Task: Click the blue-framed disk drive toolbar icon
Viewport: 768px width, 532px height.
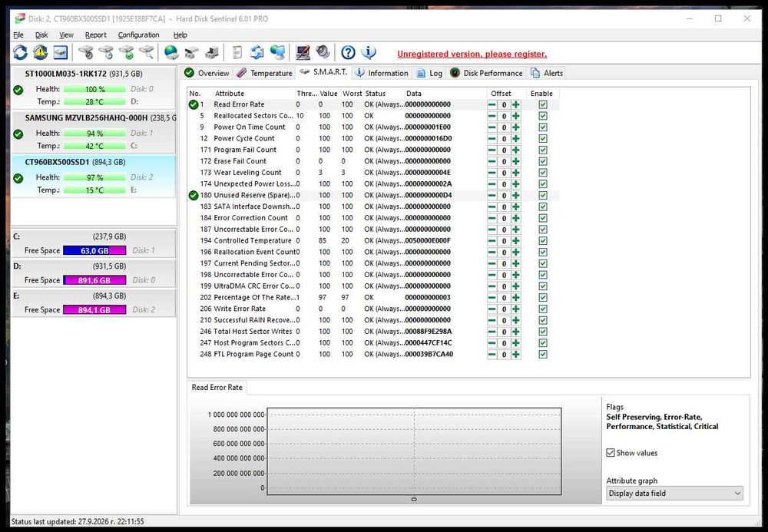Action: (61, 52)
